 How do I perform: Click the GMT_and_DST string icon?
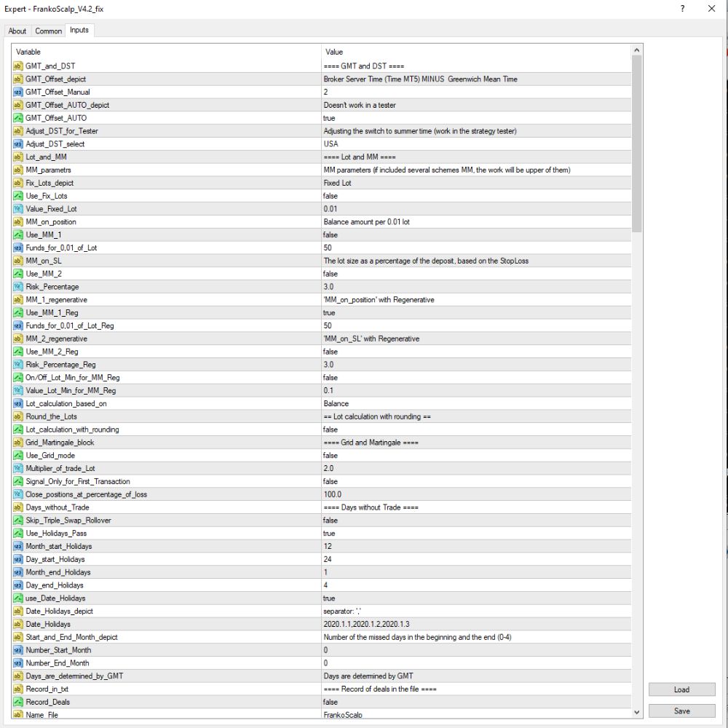point(18,66)
